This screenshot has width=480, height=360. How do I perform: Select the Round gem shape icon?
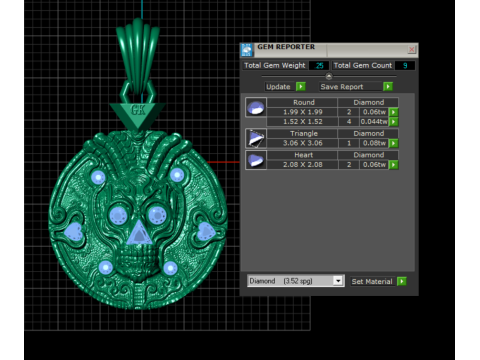pos(256,107)
